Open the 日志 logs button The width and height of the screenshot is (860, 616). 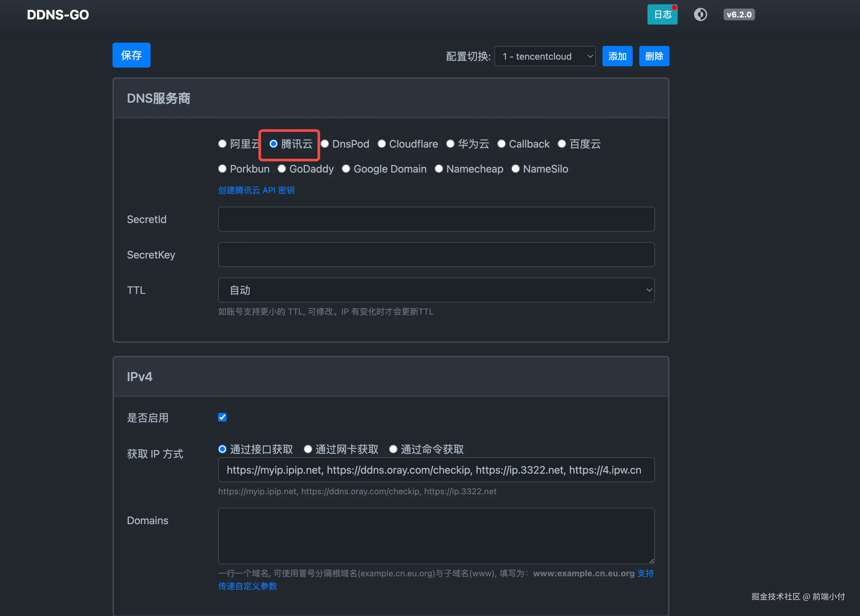[x=662, y=14]
